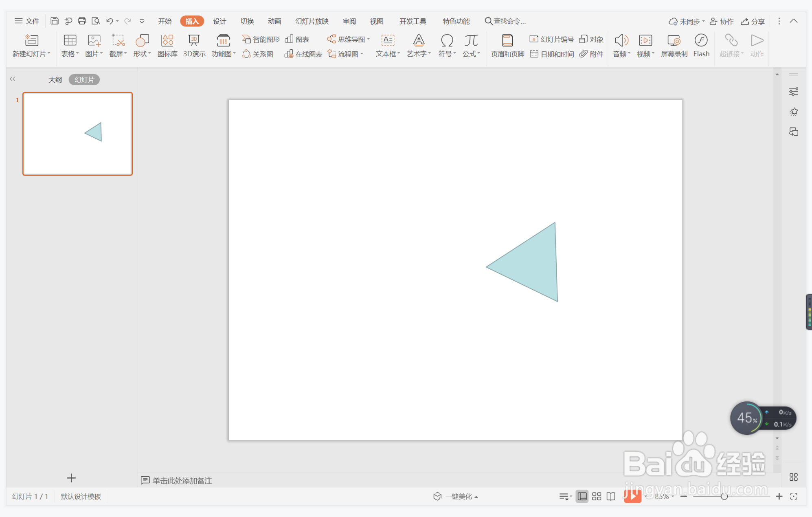Screen dimensions: 812x517
Task: Open the 动画 animation tab
Action: [274, 21]
